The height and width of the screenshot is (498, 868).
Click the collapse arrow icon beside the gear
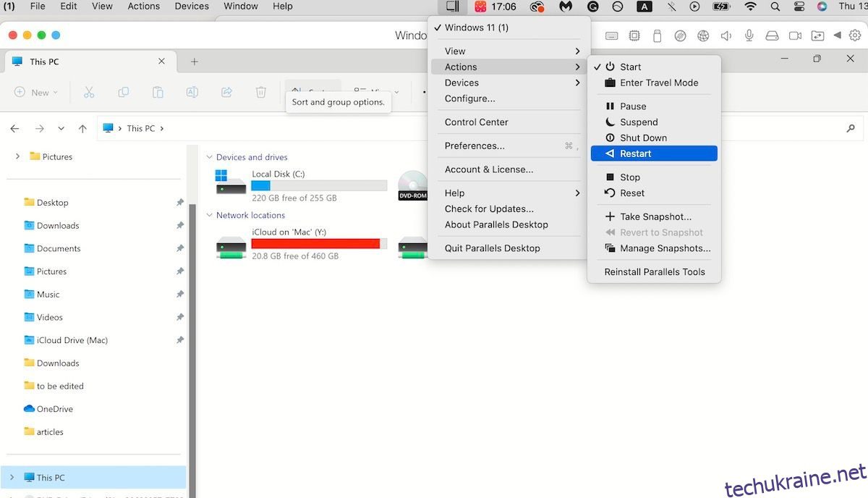(837, 35)
